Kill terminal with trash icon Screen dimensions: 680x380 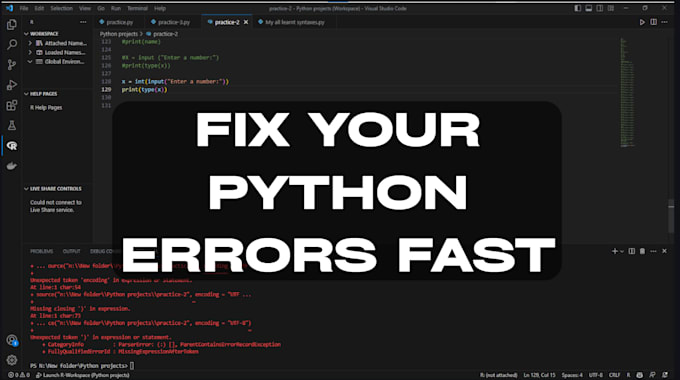click(x=642, y=251)
